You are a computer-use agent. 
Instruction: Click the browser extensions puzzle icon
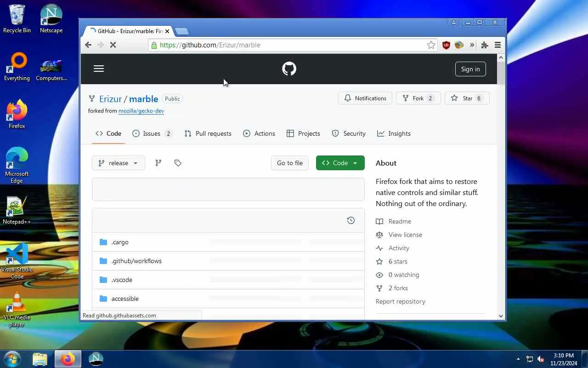pyautogui.click(x=485, y=45)
